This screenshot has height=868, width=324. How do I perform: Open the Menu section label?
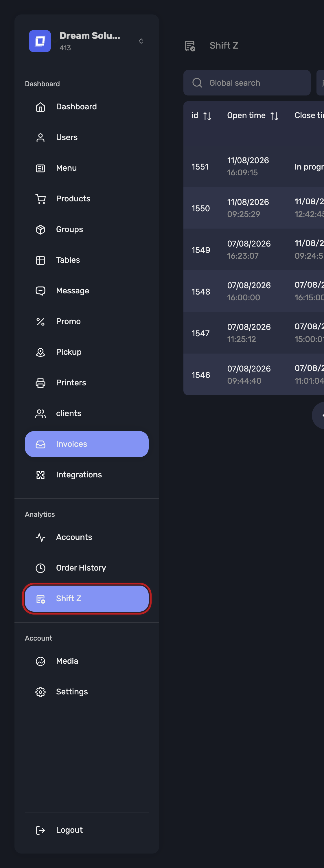coord(66,168)
